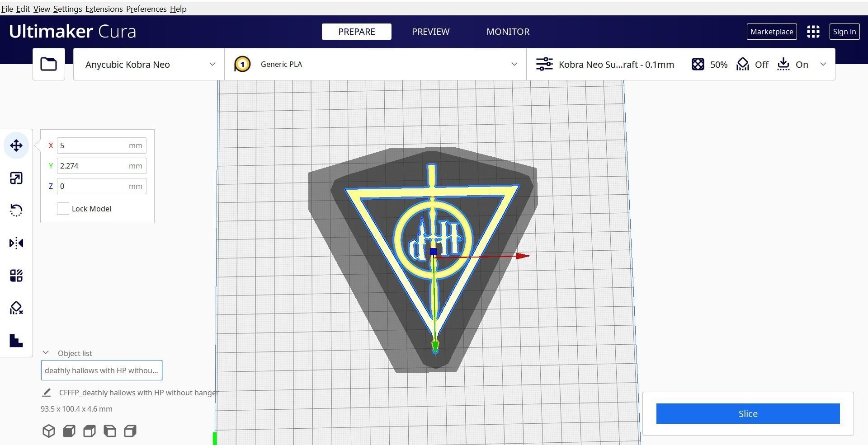The image size is (868, 445).
Task: Open the application grid switcher icon
Action: click(813, 32)
